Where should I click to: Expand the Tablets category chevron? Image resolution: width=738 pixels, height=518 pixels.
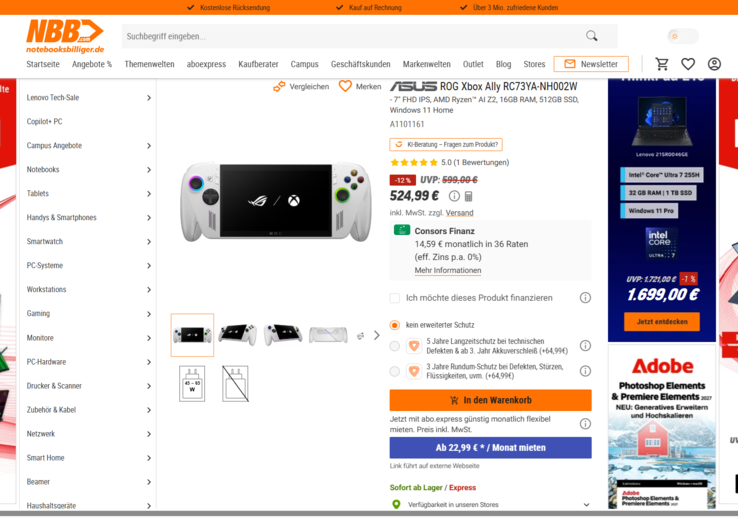[149, 194]
